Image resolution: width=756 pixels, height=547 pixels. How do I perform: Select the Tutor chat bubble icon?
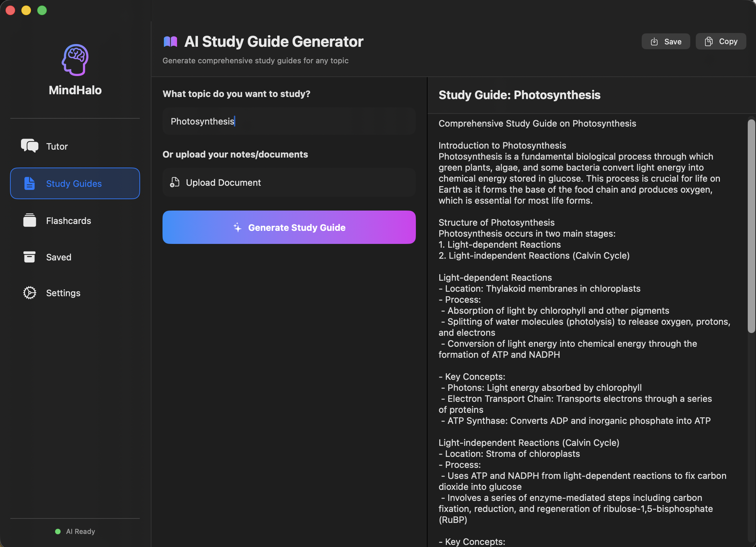[x=30, y=146]
